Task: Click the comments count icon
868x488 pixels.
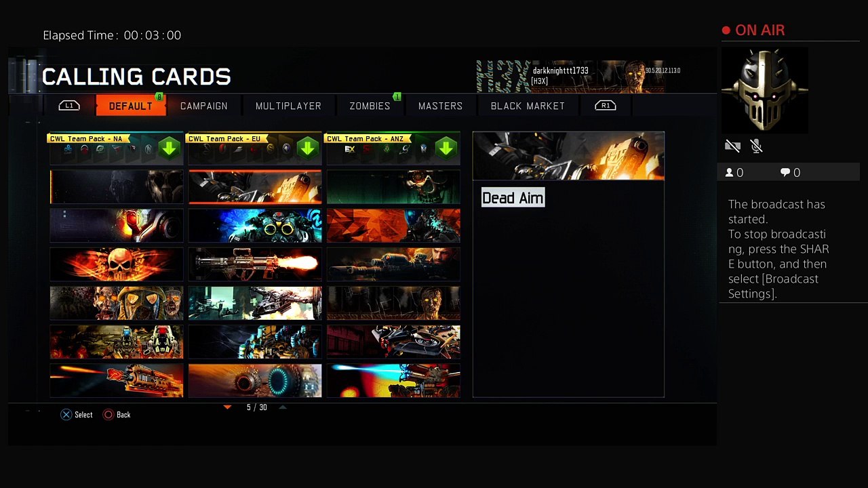Action: click(785, 173)
